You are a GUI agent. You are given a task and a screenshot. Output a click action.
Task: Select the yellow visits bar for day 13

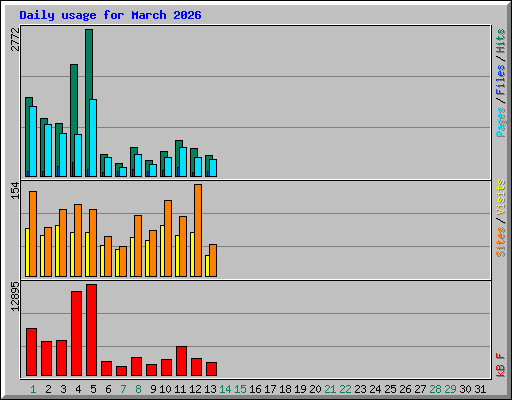[x=207, y=266]
